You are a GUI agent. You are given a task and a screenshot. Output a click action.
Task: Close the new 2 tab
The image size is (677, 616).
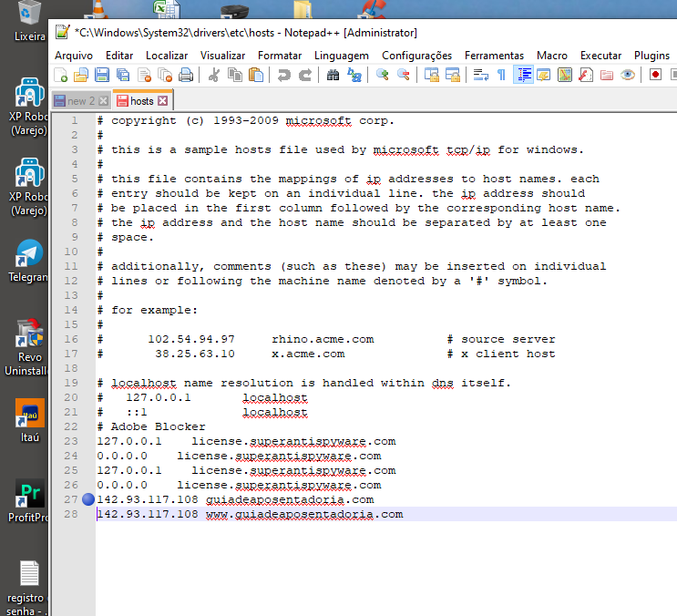(103, 101)
